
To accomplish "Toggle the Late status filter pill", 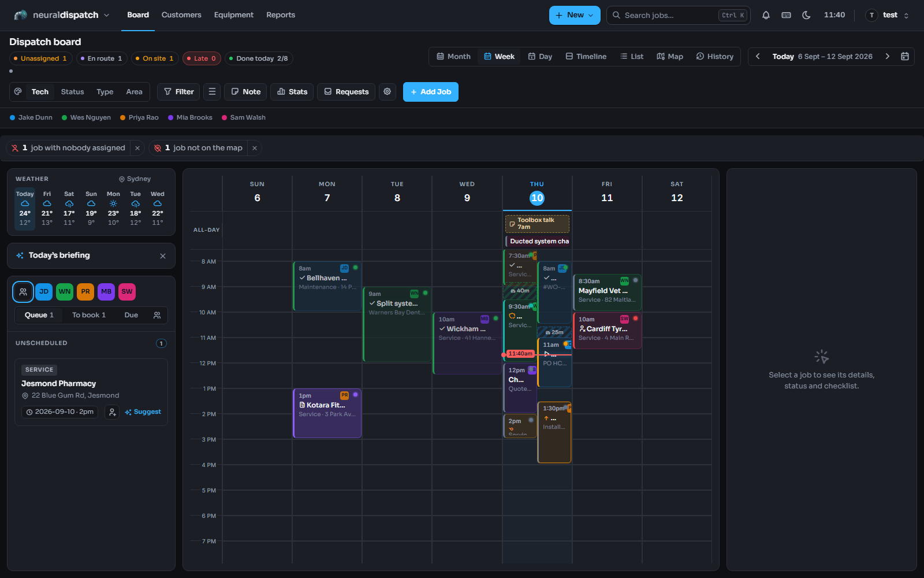I will [202, 58].
